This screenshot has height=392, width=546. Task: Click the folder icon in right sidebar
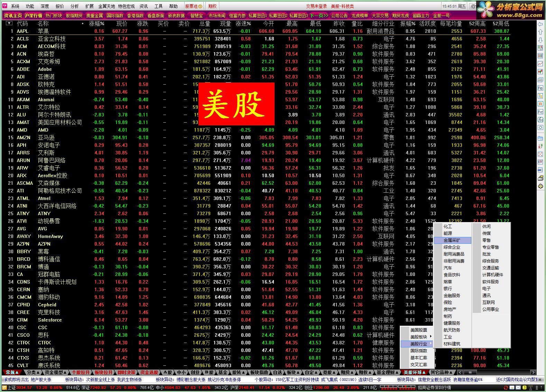(540, 138)
